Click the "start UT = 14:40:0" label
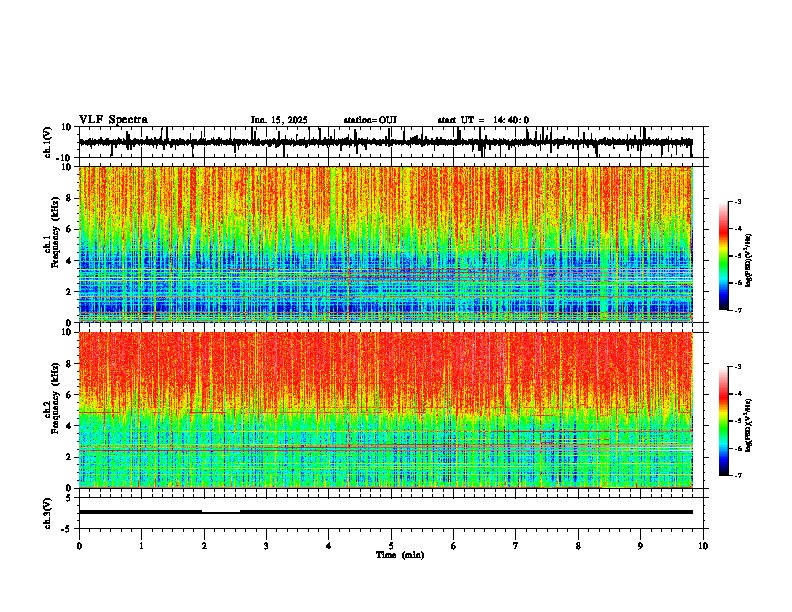This screenshot has height=612, width=792. click(x=483, y=120)
